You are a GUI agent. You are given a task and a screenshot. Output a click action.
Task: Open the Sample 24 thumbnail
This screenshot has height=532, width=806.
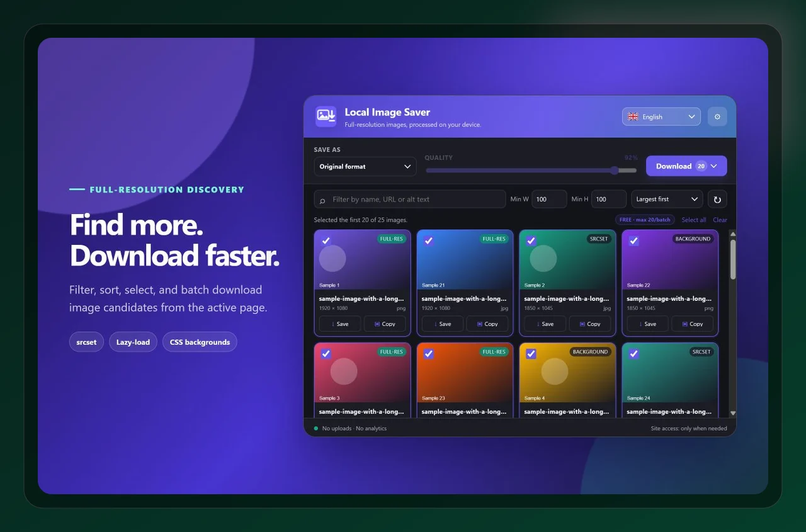tap(670, 373)
